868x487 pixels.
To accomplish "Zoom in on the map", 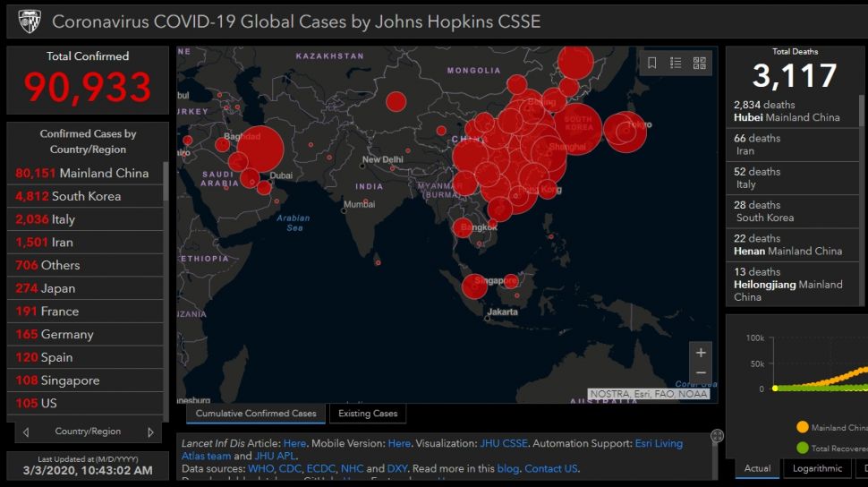I will [x=701, y=352].
